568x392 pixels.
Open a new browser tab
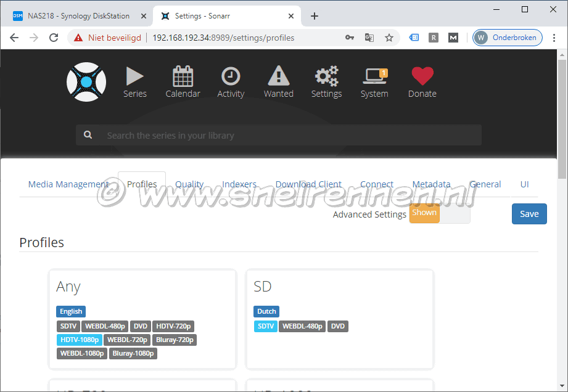click(x=315, y=16)
